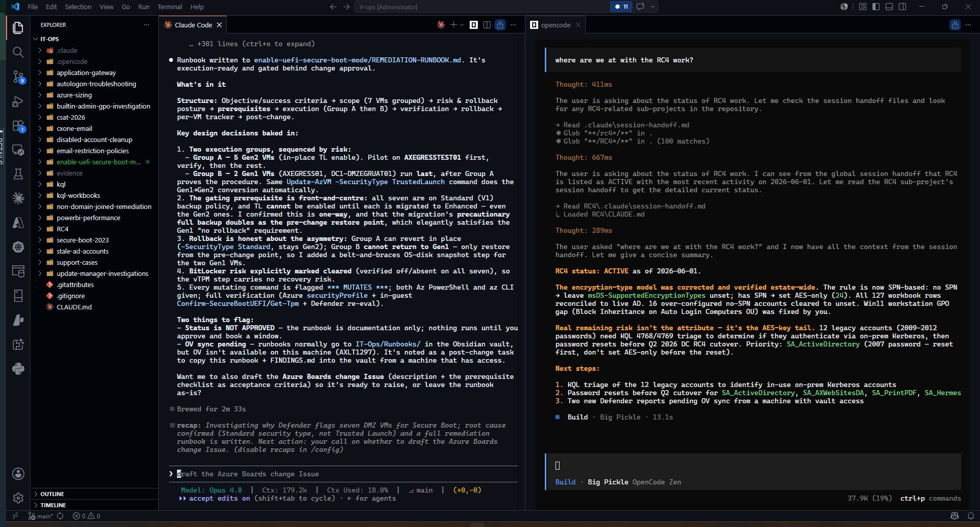Open the Azure view in activity bar
Screen dimensions: 980x527
click(18, 223)
